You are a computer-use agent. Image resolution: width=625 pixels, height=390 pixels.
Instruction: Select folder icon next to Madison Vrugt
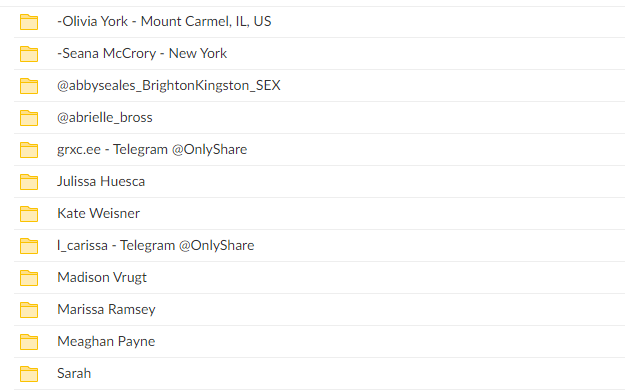point(29,278)
